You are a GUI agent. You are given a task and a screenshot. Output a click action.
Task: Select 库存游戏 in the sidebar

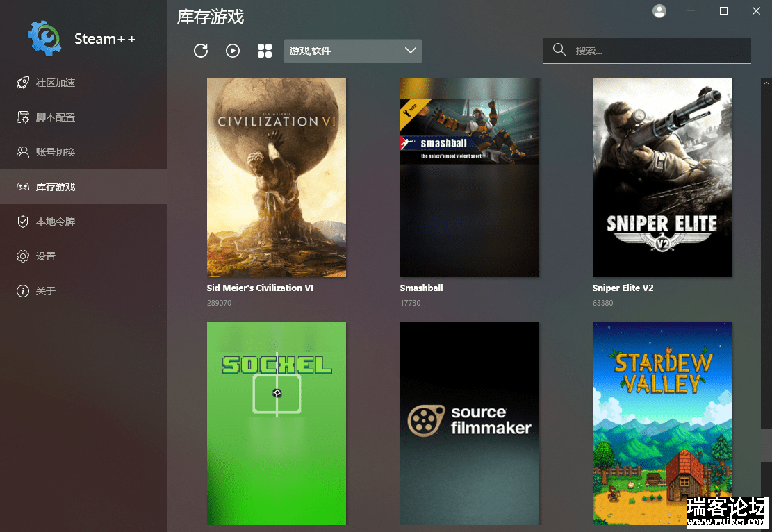(x=56, y=187)
